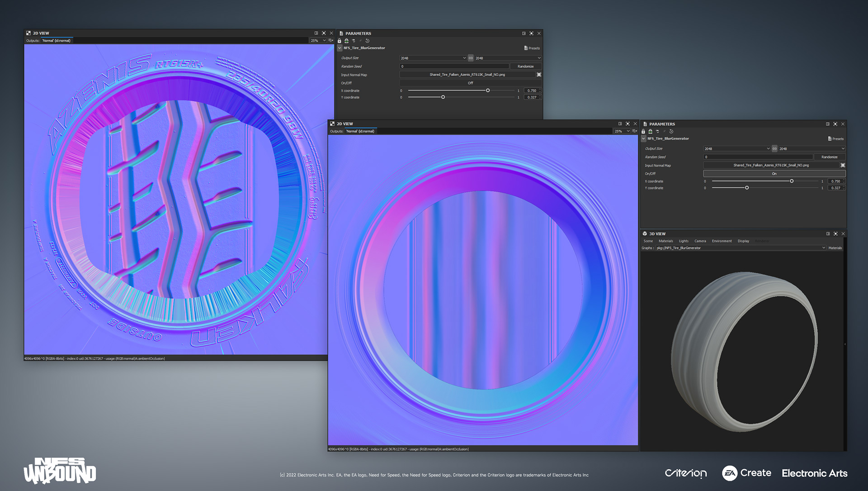Viewport: 868px width, 491px height.
Task: Click Y coordinate slider handle, upper-left panel
Action: tap(443, 97)
